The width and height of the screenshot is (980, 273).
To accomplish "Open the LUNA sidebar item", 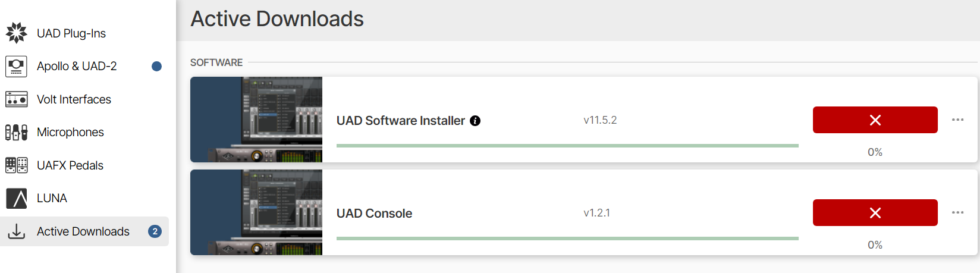I will [52, 198].
